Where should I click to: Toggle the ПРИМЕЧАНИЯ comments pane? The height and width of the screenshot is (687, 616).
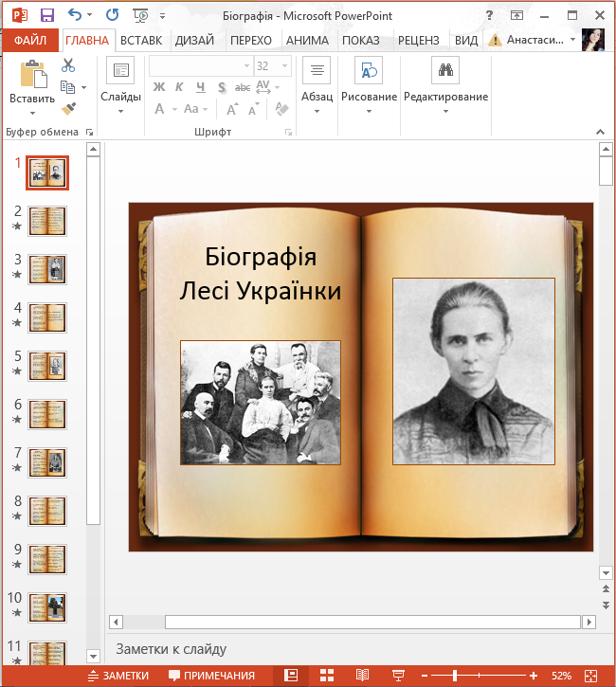click(x=211, y=676)
